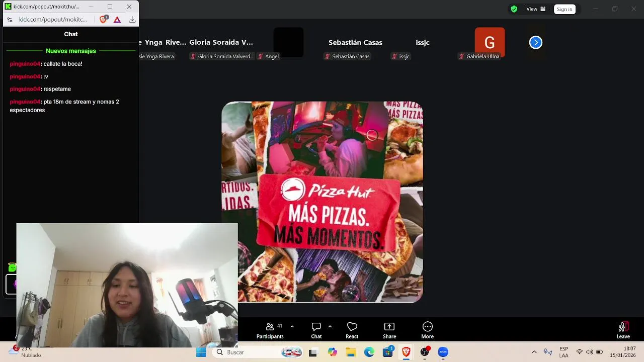Click the 'pta 18m de stream' chat message
This screenshot has height=362, width=644.
(64, 106)
